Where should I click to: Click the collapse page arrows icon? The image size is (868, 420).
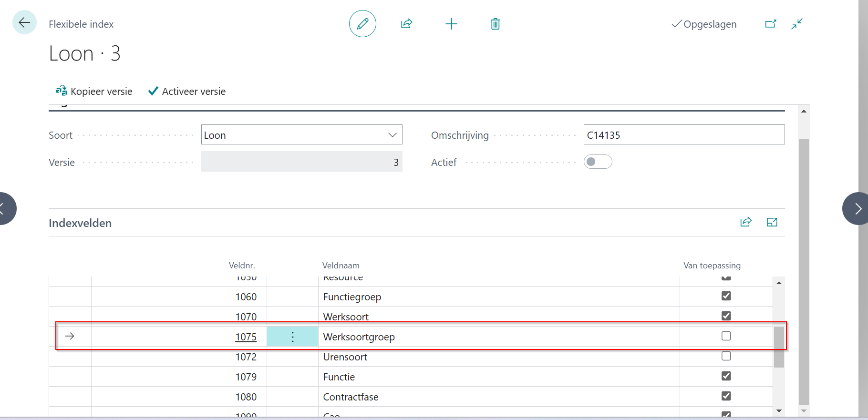coord(797,24)
